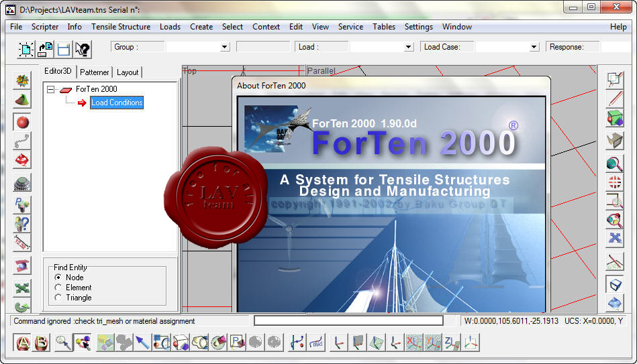637x364 pixels.
Task: Click the blue wireframe box icon on right
Action: [x=615, y=284]
